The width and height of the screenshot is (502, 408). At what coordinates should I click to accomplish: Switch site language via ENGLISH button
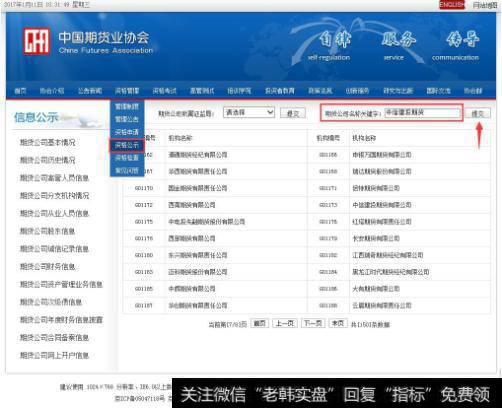[x=452, y=5]
